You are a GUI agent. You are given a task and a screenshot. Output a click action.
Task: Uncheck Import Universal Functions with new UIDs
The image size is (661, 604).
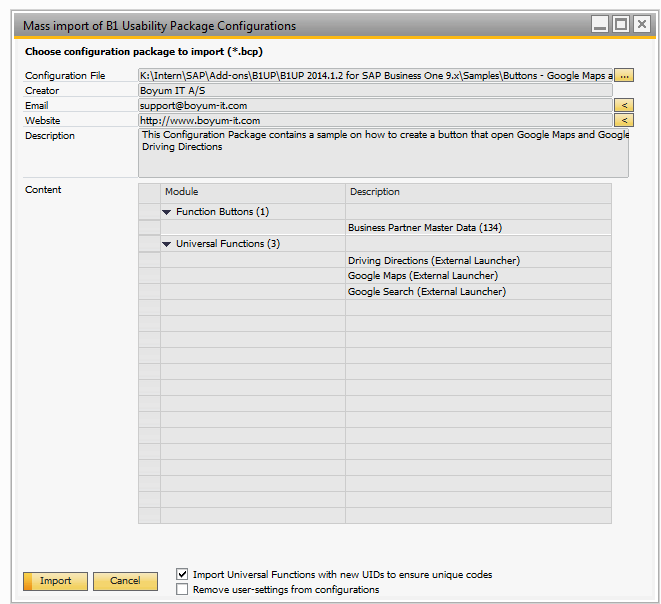pos(182,575)
